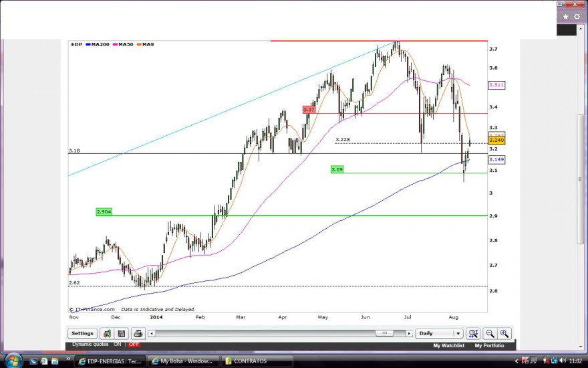
Task: Expand the quick launch overflow chevron
Action: [68, 359]
